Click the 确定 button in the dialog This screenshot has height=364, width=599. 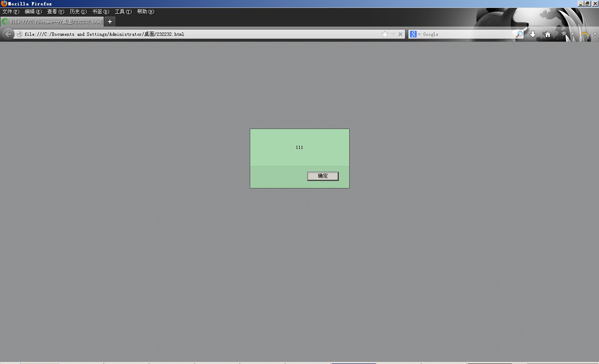(323, 176)
